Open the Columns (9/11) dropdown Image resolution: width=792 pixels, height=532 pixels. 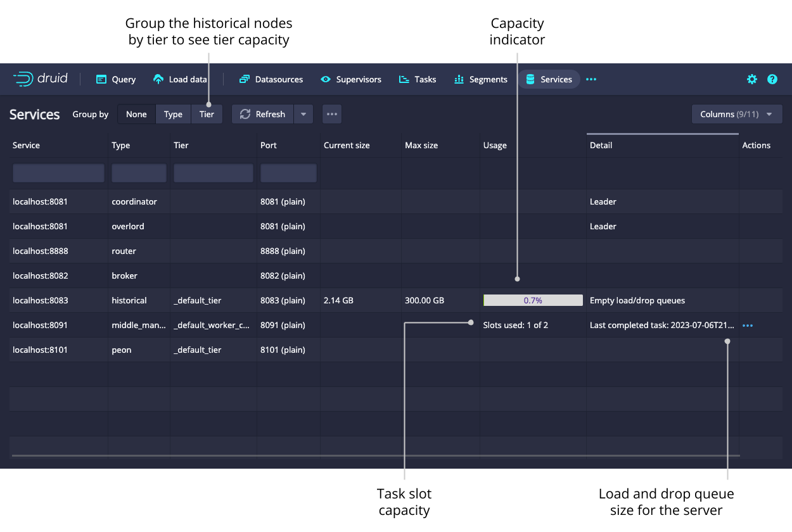pos(737,115)
